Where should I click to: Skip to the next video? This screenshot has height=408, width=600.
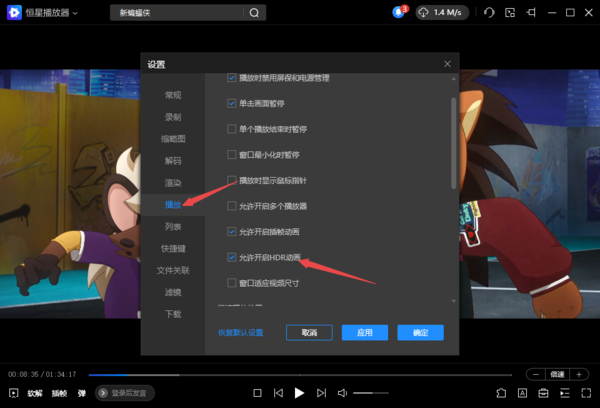[321, 393]
